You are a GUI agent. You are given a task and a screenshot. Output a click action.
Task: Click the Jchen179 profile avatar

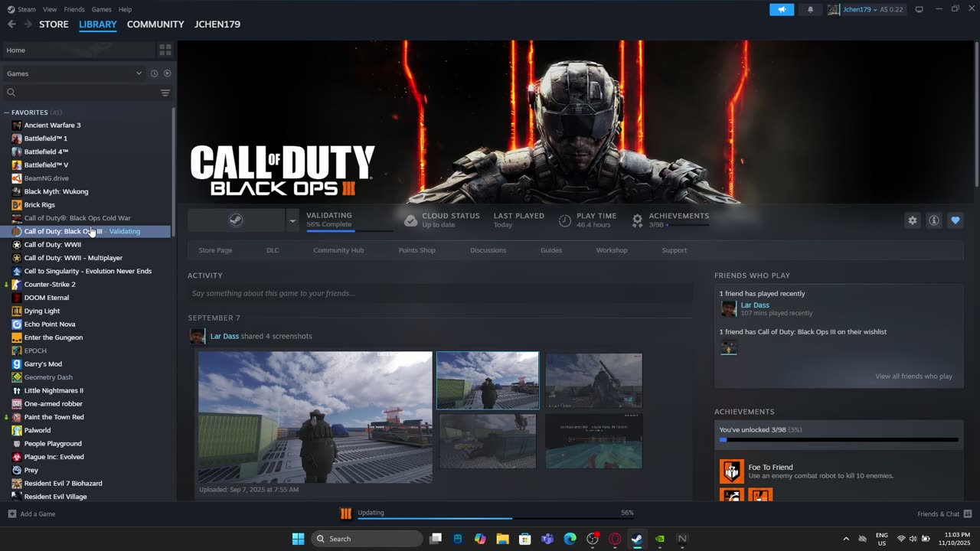[833, 9]
